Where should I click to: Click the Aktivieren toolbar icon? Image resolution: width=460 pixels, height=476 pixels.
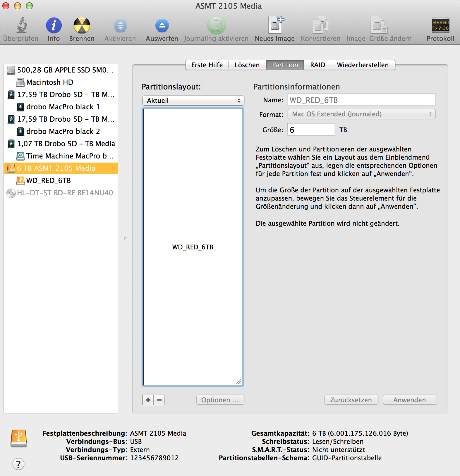coord(120,26)
